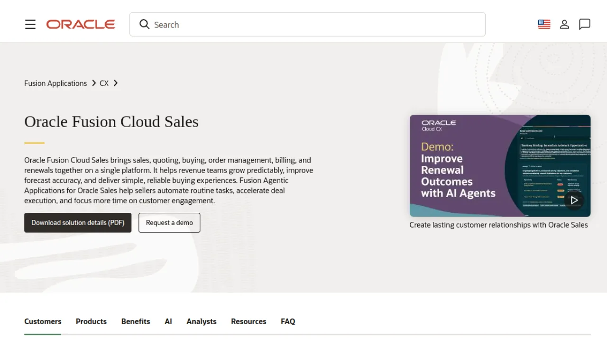Download solution details PDF
The image size is (607, 364).
(78, 223)
